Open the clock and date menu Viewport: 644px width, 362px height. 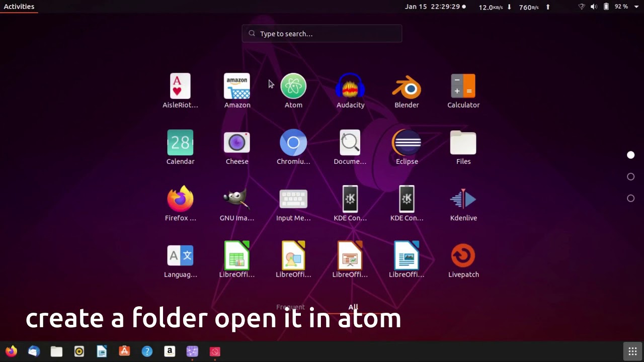[x=435, y=7]
